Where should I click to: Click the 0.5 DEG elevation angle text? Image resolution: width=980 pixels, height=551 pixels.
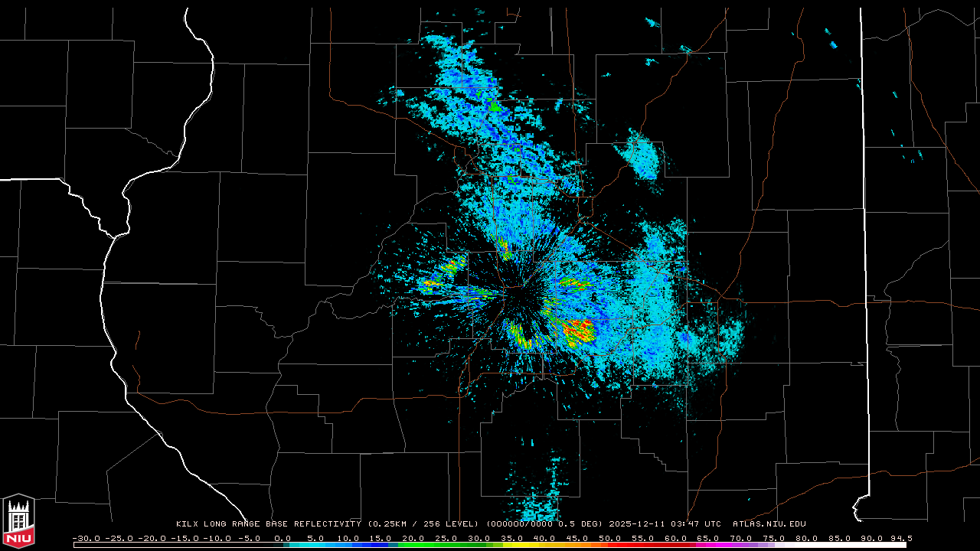(x=580, y=524)
